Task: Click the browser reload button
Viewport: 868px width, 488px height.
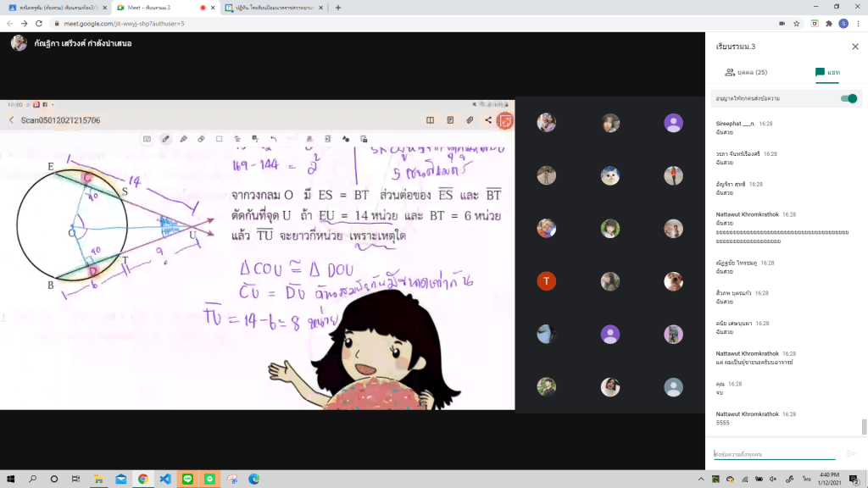Action: pyautogui.click(x=38, y=24)
